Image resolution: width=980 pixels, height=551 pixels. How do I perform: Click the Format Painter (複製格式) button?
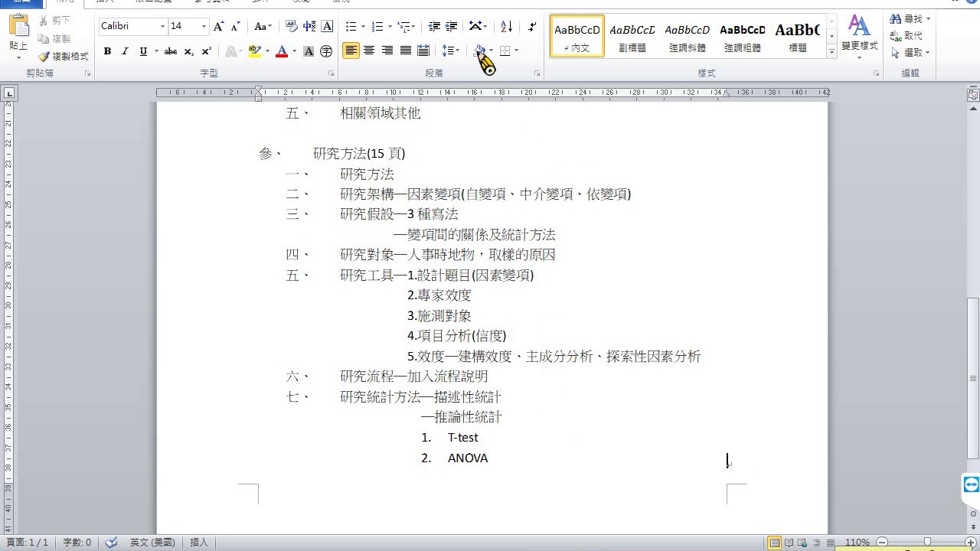point(64,56)
